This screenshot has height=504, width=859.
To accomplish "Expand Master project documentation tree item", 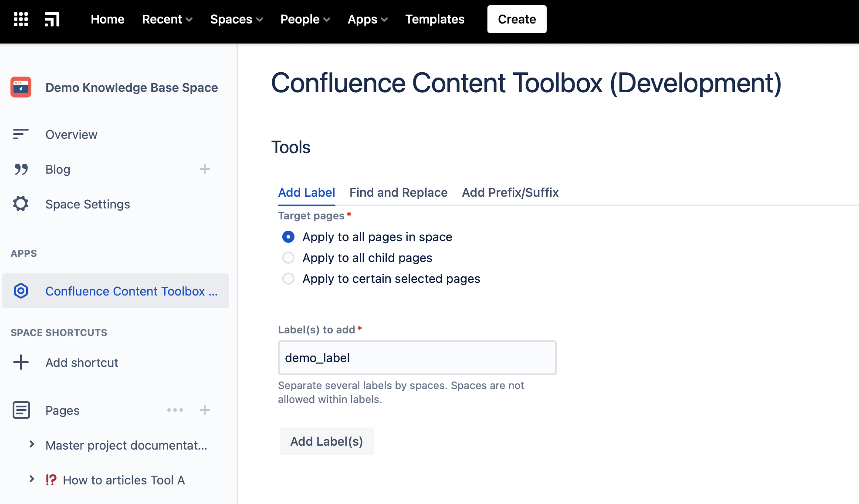I will coord(32,444).
